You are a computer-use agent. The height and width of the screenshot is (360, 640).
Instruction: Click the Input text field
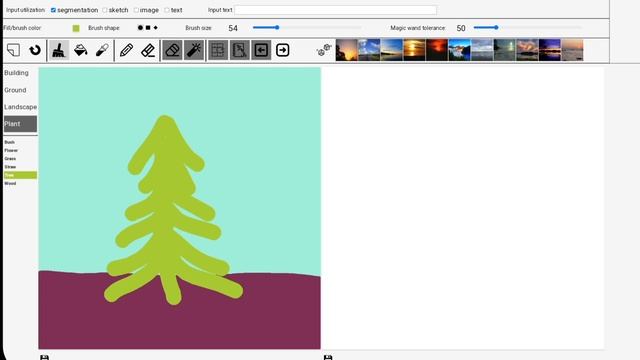(x=336, y=10)
